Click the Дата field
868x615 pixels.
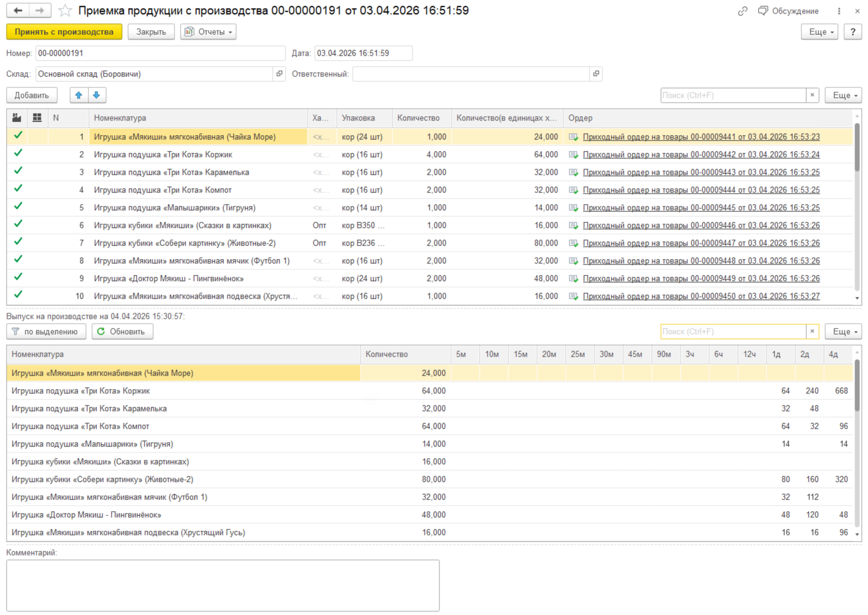click(x=363, y=53)
